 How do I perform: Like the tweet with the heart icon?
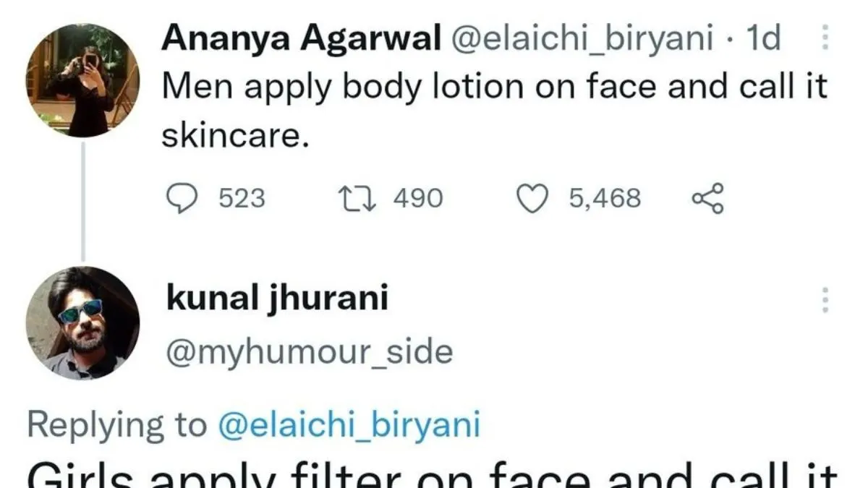point(532,199)
